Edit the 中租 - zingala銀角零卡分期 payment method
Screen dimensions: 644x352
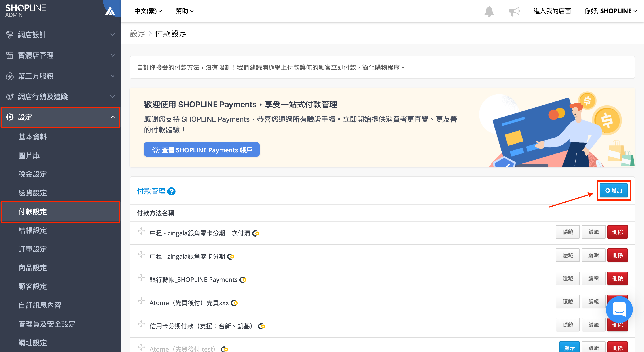[593, 255]
